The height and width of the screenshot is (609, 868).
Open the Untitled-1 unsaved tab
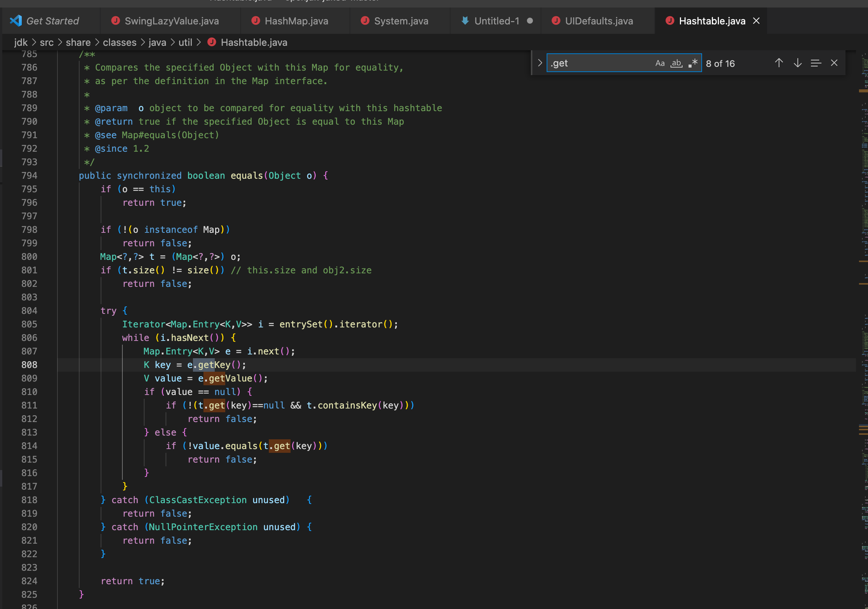coord(496,21)
